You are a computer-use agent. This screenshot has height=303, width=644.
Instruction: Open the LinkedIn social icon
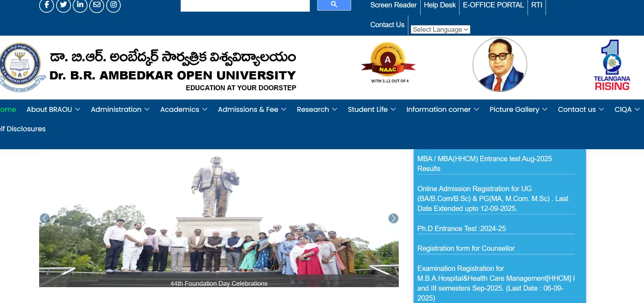[x=80, y=5]
